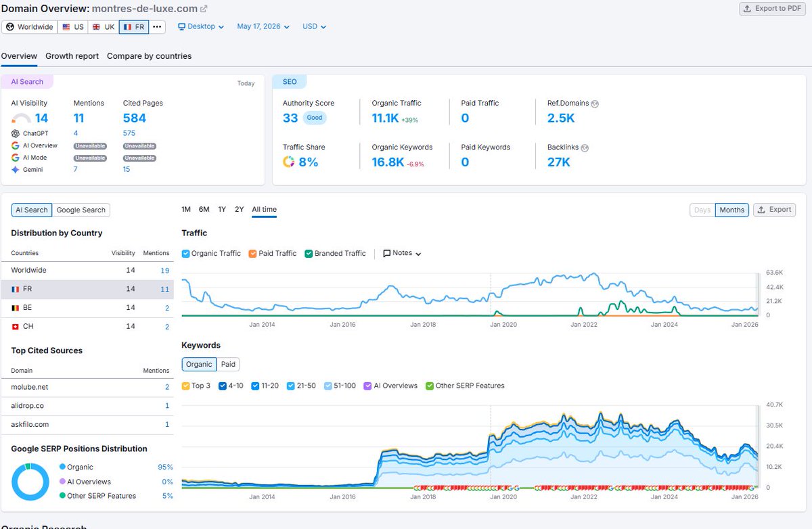Viewport: 812px width, 529px height.
Task: Toggle the 51-100 keywords checkbox
Action: (x=328, y=386)
